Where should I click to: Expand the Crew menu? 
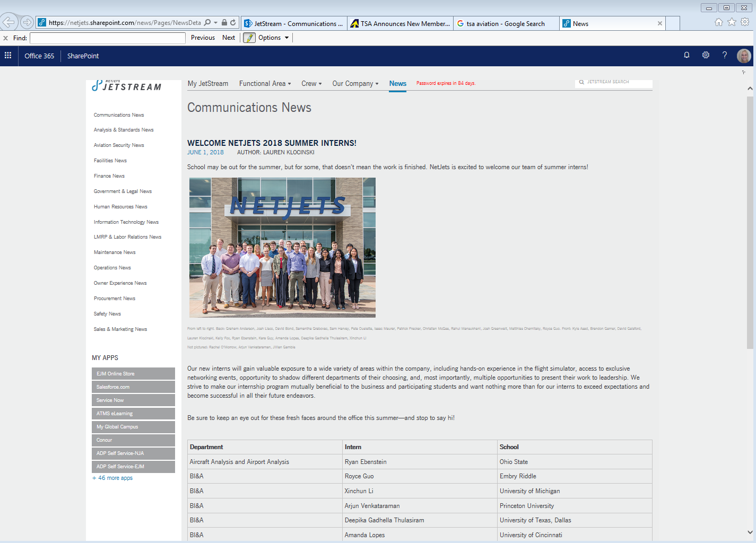click(x=311, y=84)
